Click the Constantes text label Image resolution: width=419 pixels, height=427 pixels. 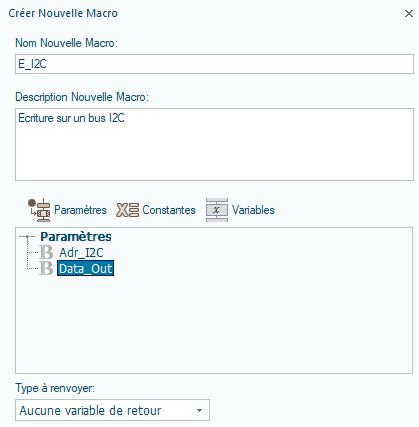tap(169, 210)
